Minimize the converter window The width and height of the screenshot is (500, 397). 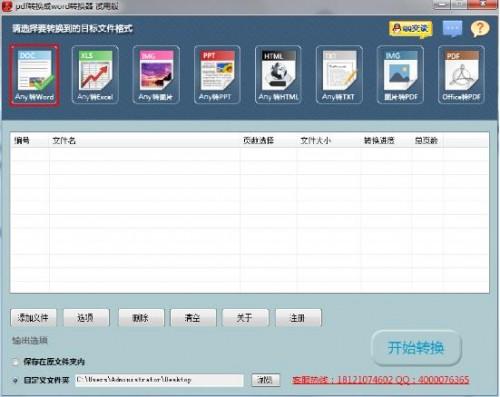pos(442,5)
